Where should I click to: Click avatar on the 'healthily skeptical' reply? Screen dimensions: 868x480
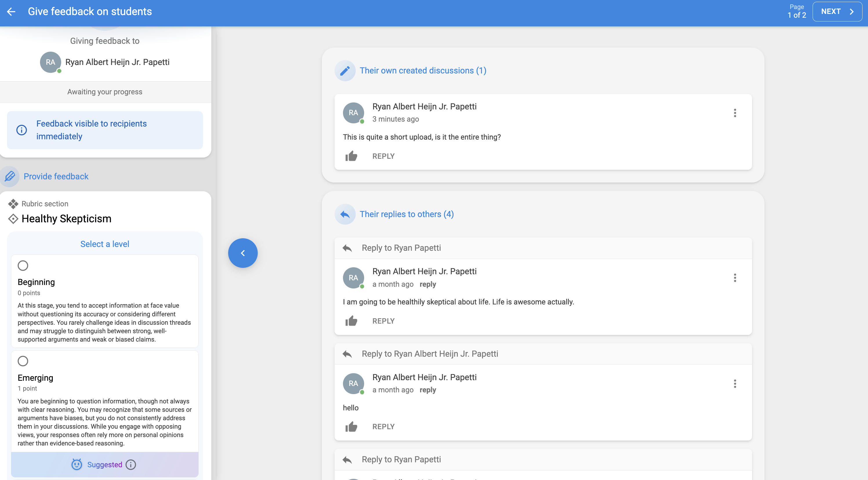(x=353, y=278)
